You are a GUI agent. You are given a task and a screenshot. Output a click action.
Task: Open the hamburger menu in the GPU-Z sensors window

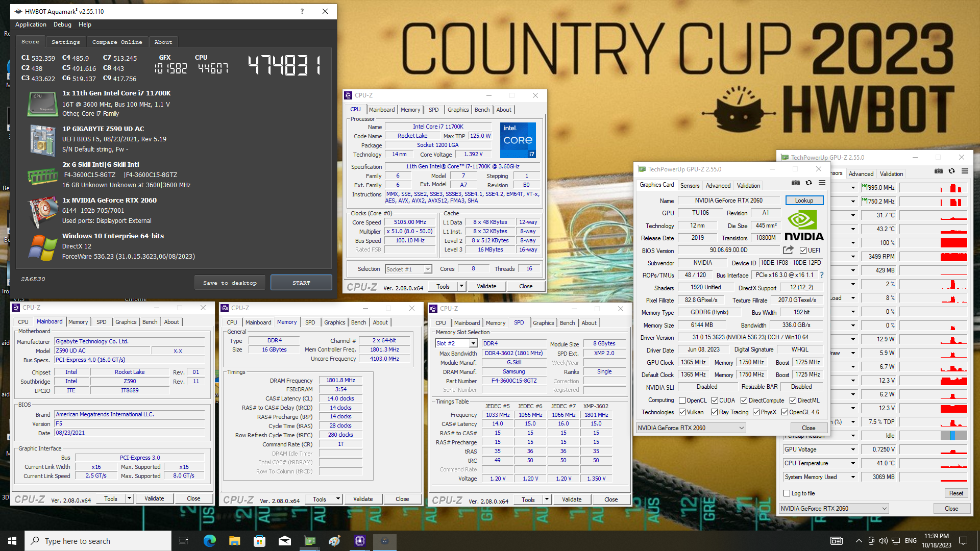[x=965, y=171]
